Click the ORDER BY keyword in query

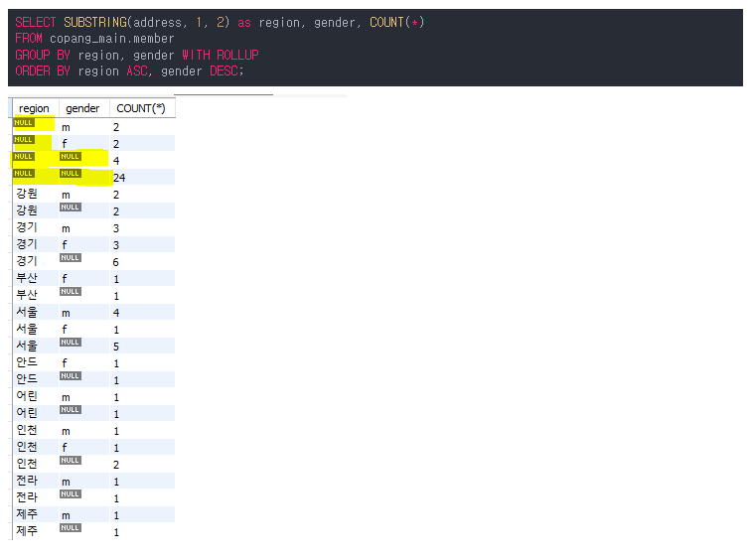click(x=43, y=71)
